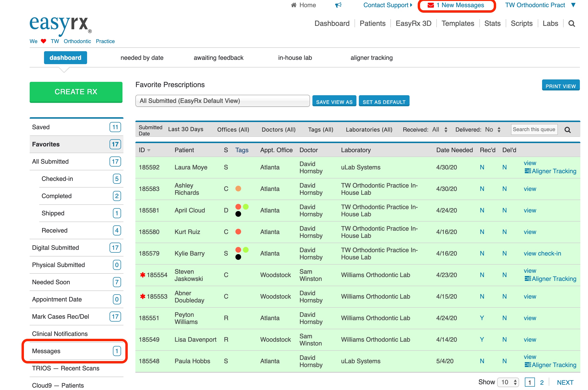Click Ashley Richards' orange tag dot
The width and height of the screenshot is (588, 390).
(238, 189)
